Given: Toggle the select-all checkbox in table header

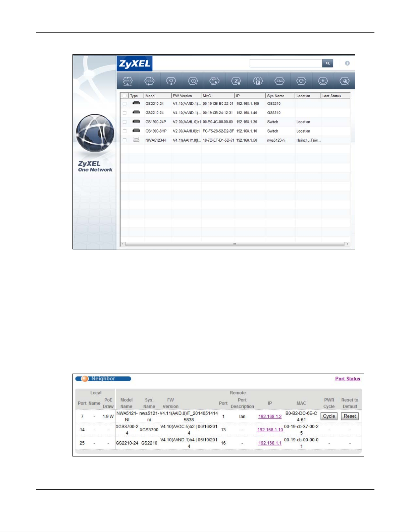Looking at the screenshot, I should (x=124, y=96).
